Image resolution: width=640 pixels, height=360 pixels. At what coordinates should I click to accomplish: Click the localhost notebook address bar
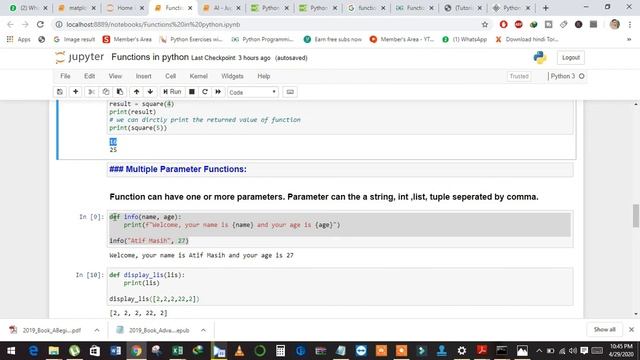coord(269,24)
